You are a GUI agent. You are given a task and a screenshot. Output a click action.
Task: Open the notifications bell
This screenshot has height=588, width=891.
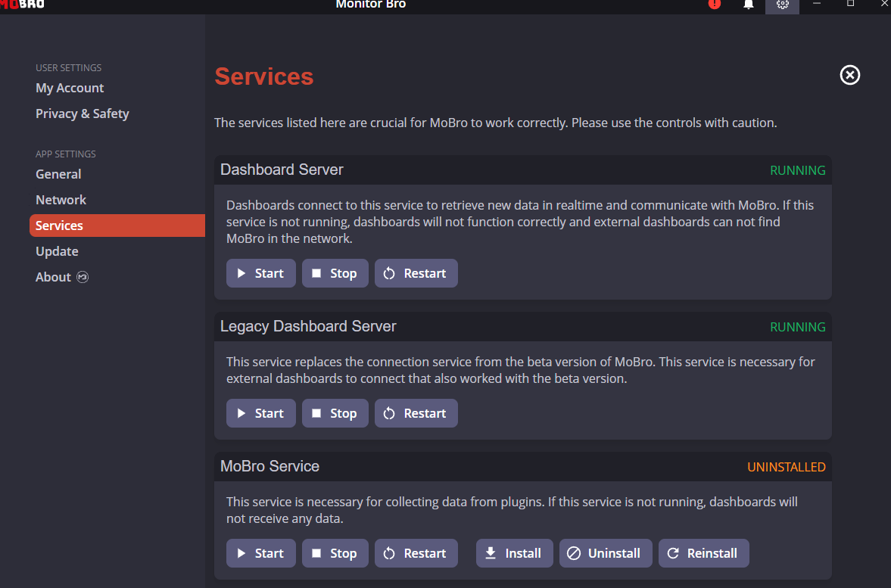pos(749,5)
